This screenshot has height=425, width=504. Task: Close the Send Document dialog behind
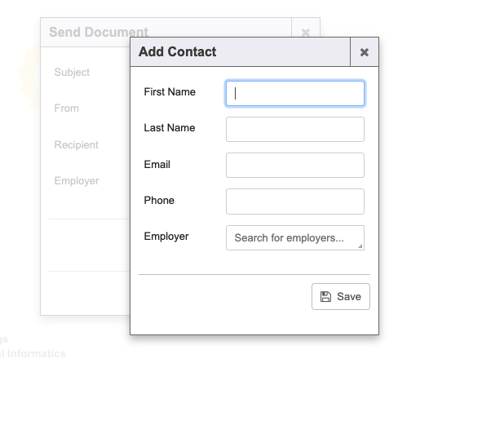[306, 32]
